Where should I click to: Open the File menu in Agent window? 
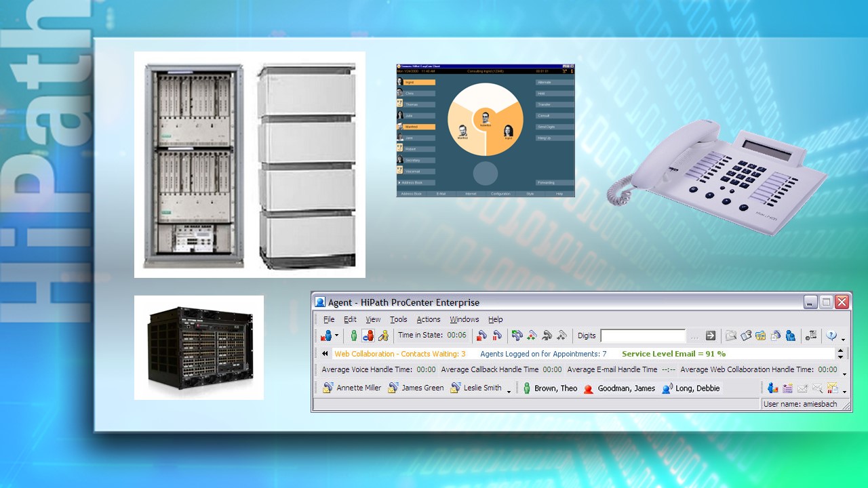pos(329,319)
